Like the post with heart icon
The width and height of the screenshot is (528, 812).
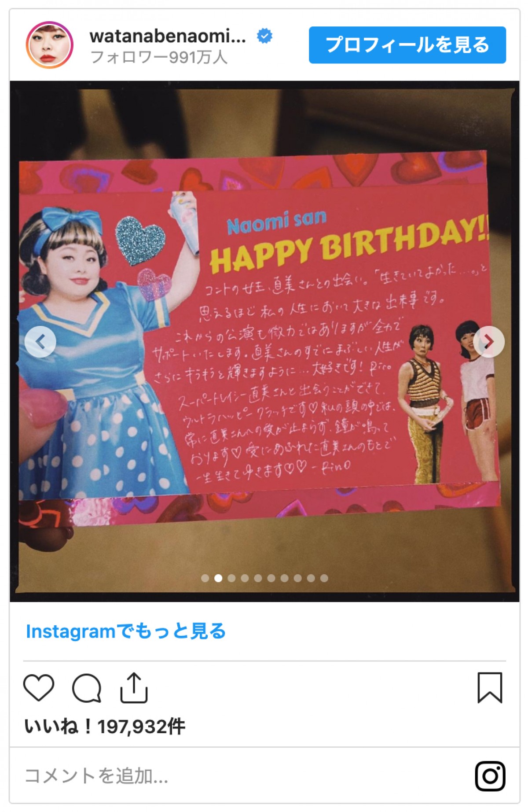click(39, 687)
